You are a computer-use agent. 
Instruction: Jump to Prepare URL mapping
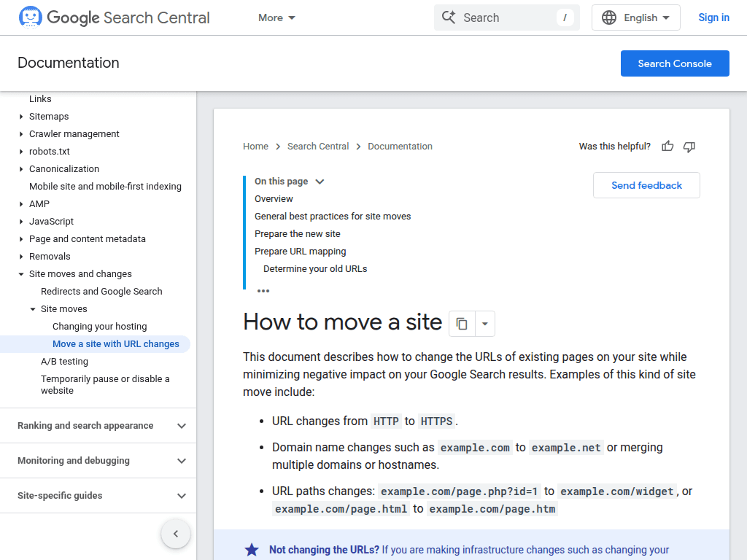(x=300, y=252)
